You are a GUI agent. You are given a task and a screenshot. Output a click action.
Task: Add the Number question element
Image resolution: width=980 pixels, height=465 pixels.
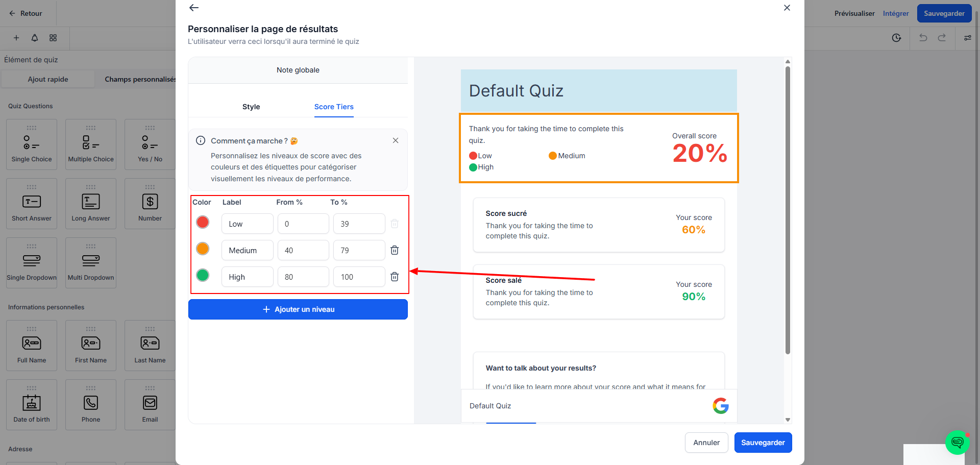pyautogui.click(x=150, y=204)
